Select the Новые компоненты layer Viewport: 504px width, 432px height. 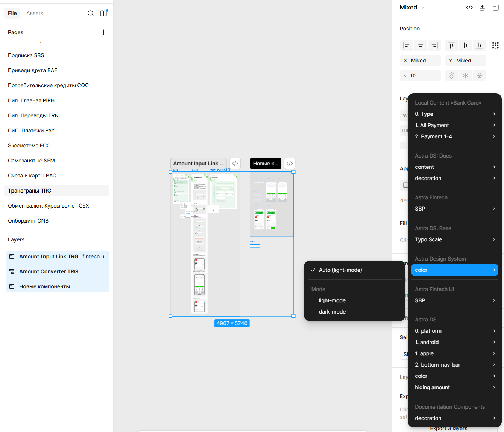[x=58, y=286]
